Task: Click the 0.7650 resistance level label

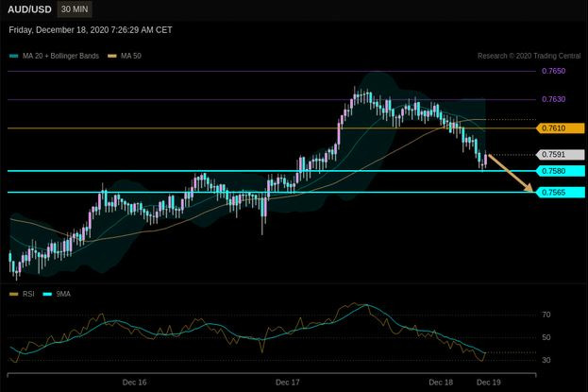Action: click(553, 71)
